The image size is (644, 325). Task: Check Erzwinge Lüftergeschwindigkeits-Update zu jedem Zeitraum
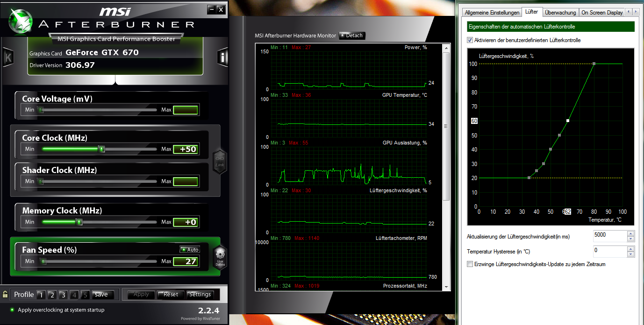[470, 264]
